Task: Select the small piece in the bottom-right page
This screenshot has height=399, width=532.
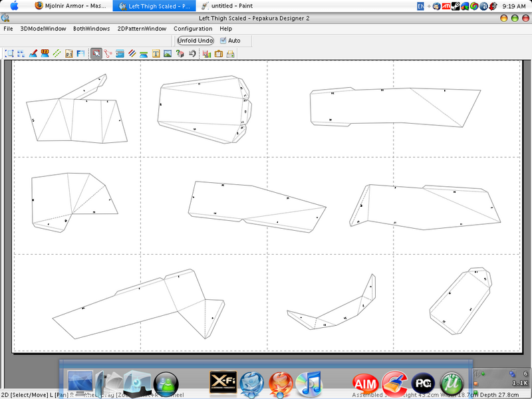Action: 460,301
